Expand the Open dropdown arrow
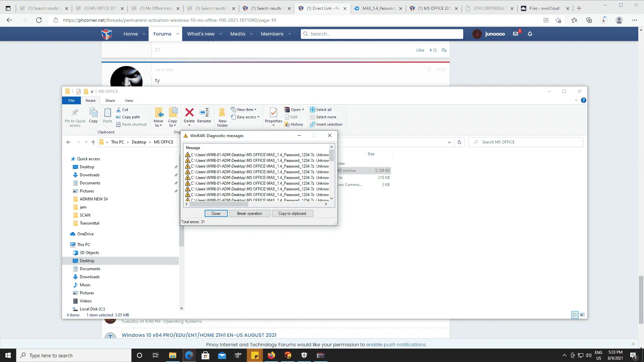The width and height of the screenshot is (644, 362). coord(303,110)
